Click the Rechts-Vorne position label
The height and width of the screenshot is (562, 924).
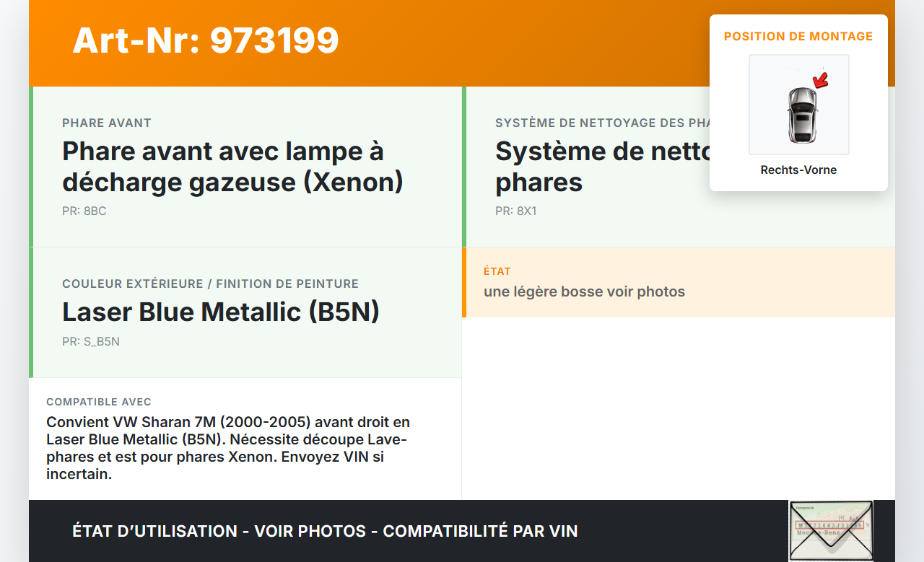click(798, 170)
